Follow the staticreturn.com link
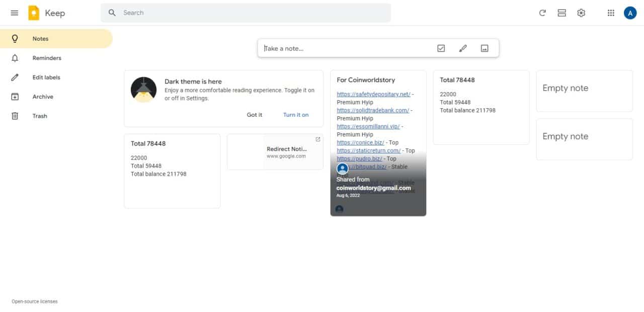The width and height of the screenshot is (644, 312). point(369,150)
